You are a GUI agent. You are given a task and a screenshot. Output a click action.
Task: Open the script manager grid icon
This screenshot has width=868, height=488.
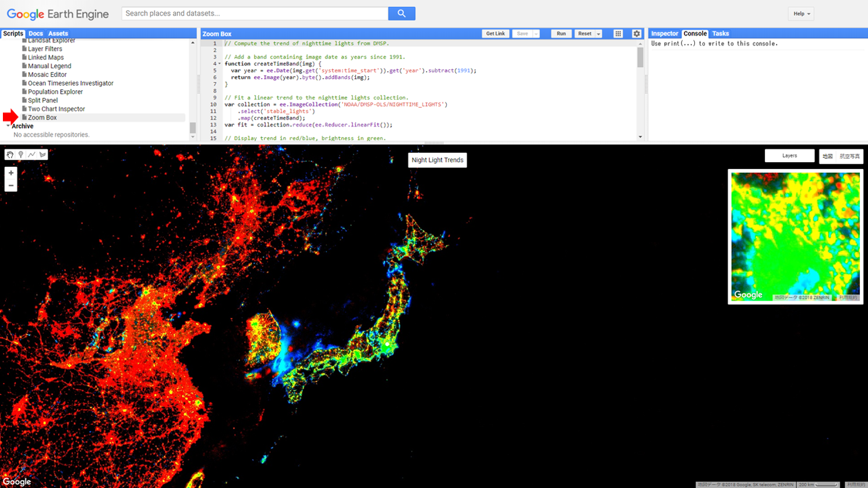click(618, 34)
